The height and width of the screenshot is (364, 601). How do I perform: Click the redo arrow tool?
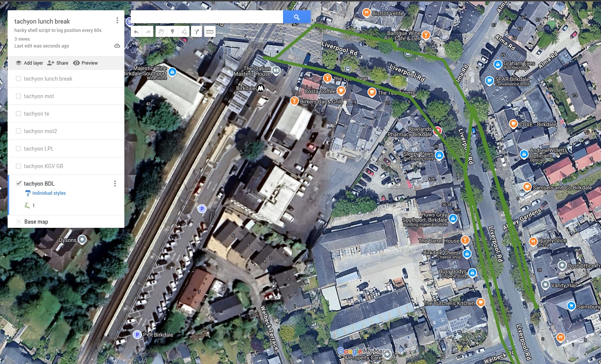pos(148,32)
